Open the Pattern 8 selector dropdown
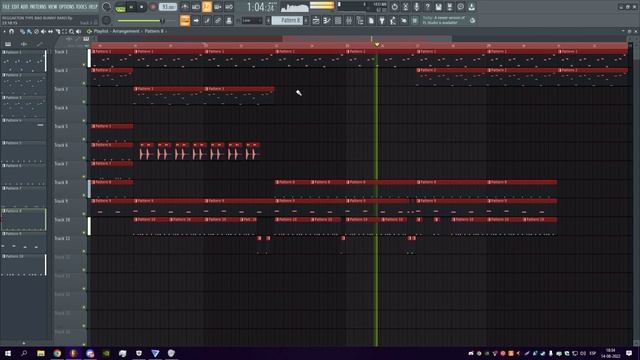The height and width of the screenshot is (360, 640). click(x=287, y=20)
